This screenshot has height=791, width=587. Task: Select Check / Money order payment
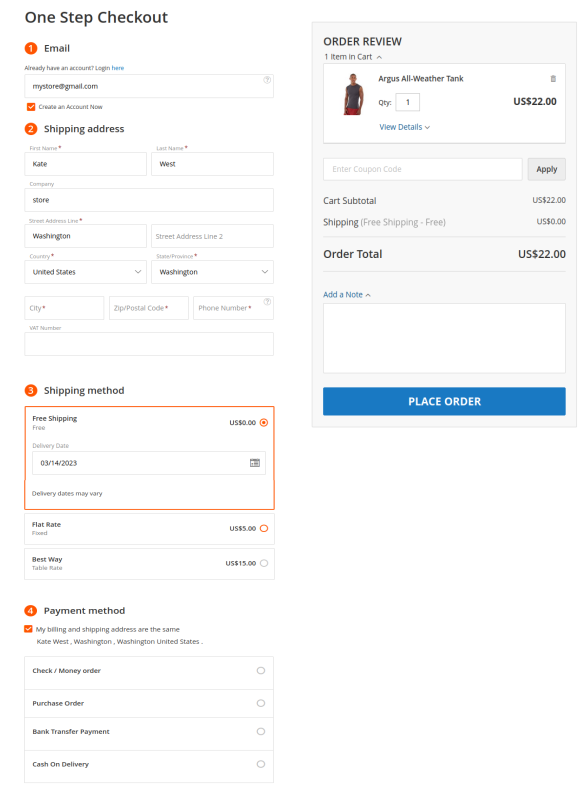pyautogui.click(x=261, y=670)
